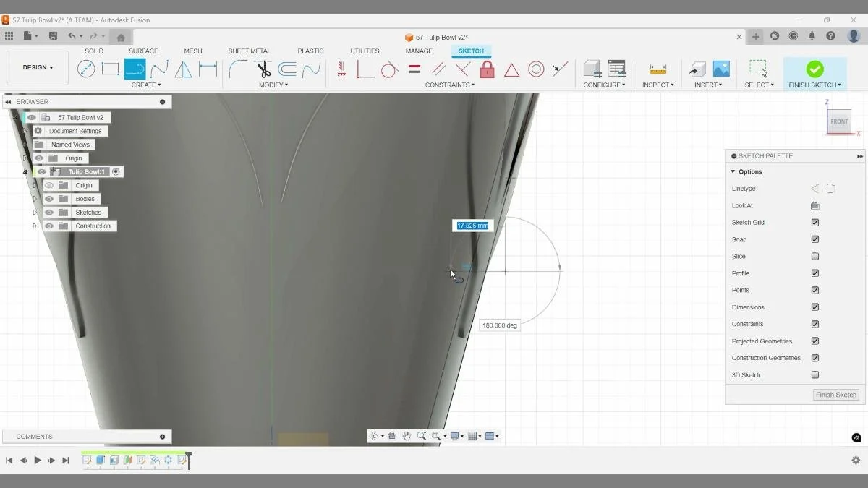The width and height of the screenshot is (868, 488).
Task: Disable the Sketch Grid option
Action: pos(814,222)
